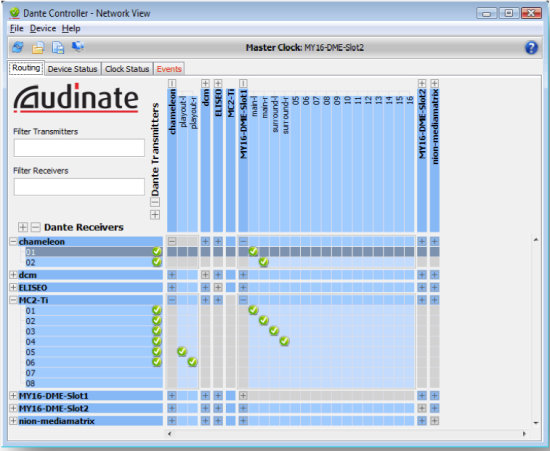Click the vertical scrollbar up arrow
The image size is (550, 451).
click(536, 240)
